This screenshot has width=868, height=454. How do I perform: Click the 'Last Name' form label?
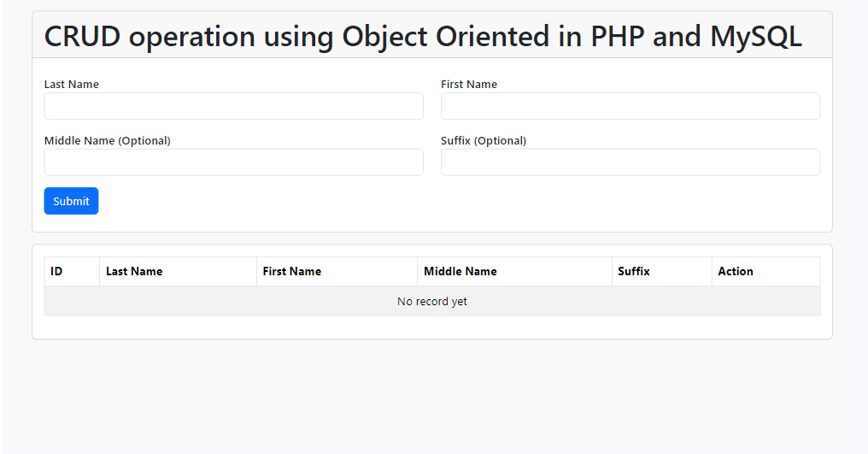pos(72,85)
